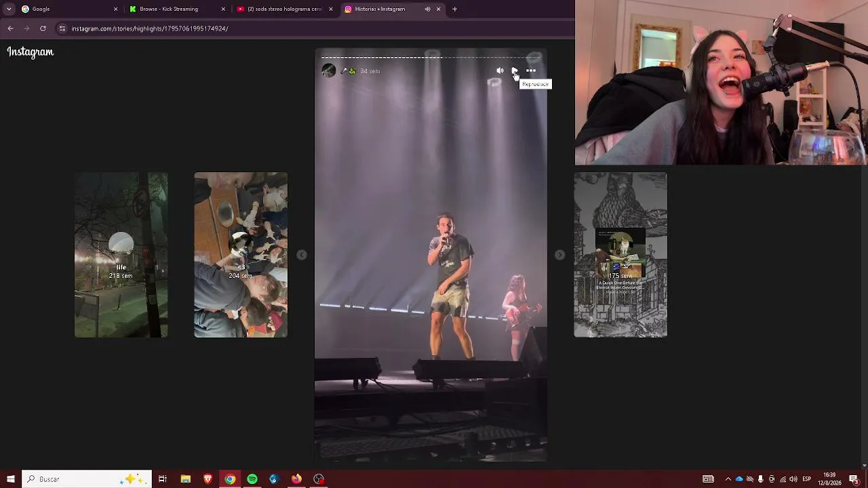Mute the Instagram tab via its speaker icon
Screen dimensions: 868x488
coord(427,9)
